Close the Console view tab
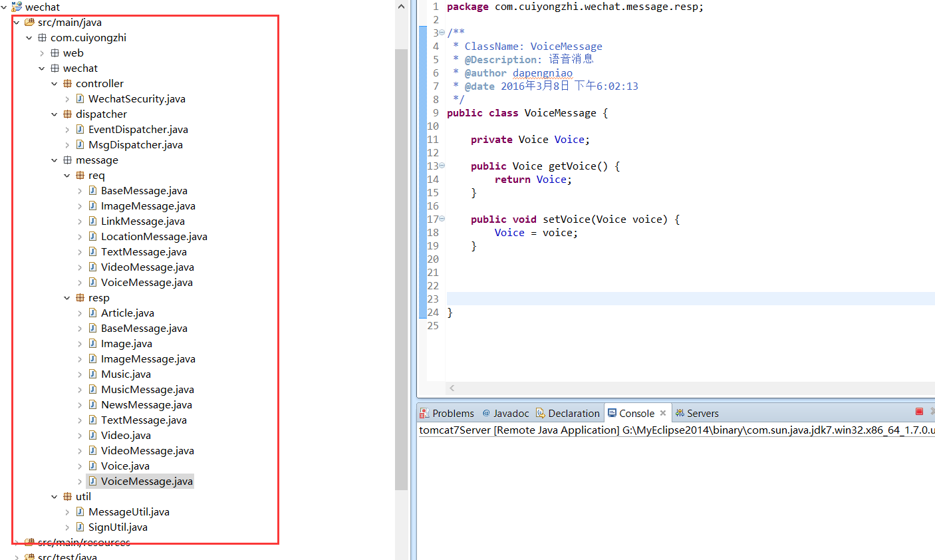 pyautogui.click(x=663, y=413)
